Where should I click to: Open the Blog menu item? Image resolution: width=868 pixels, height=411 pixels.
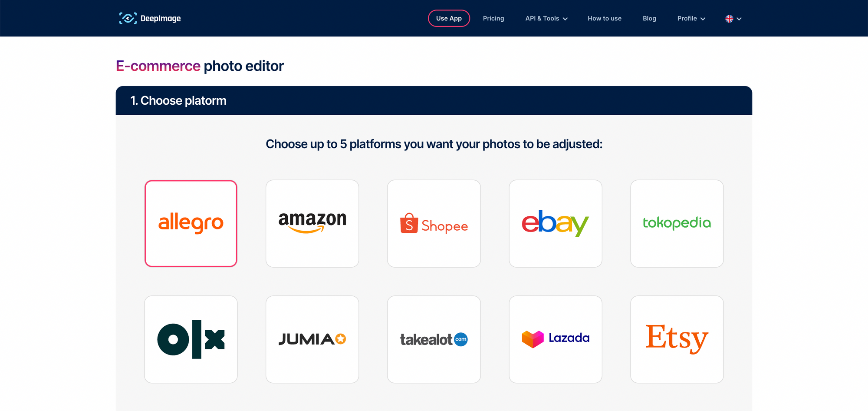coord(649,18)
